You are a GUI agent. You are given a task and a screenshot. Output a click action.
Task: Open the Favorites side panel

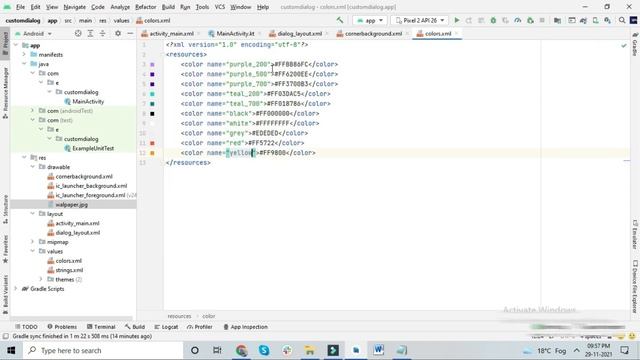(5, 249)
